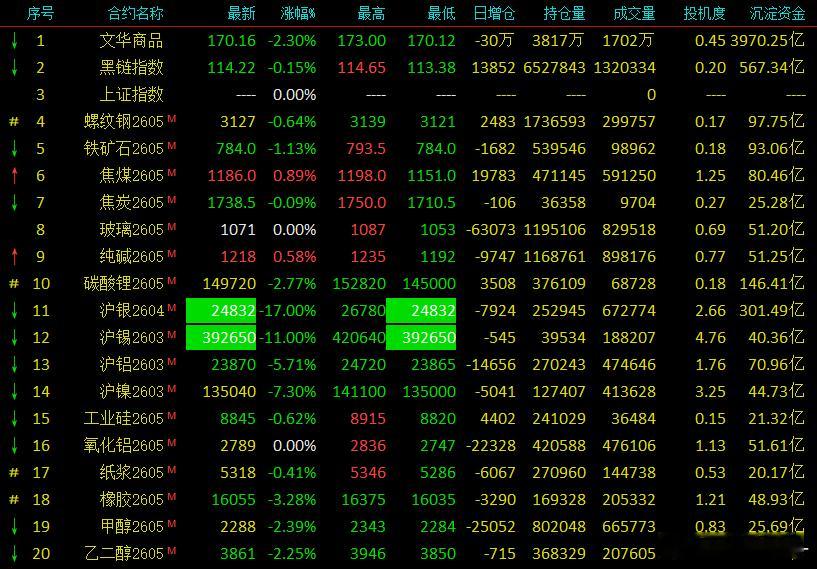
Task: Click the green down arrow on 铁矿石2605 row
Action: pyautogui.click(x=15, y=149)
